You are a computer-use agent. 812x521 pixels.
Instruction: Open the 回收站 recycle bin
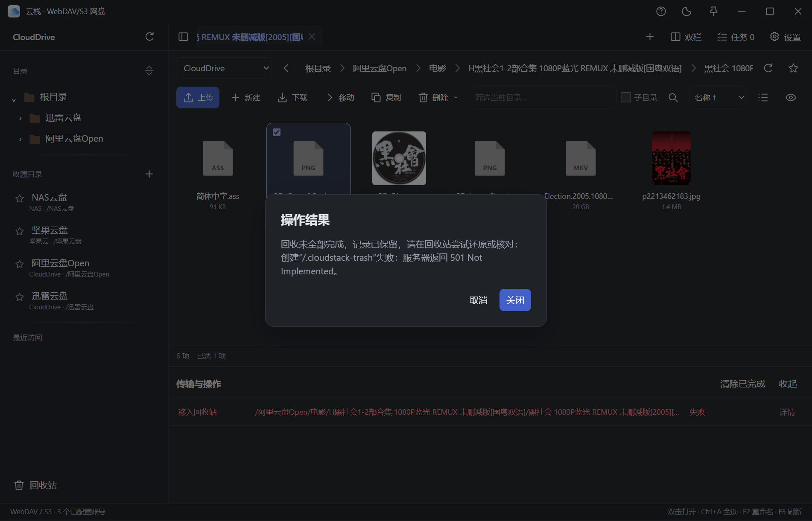(x=36, y=485)
